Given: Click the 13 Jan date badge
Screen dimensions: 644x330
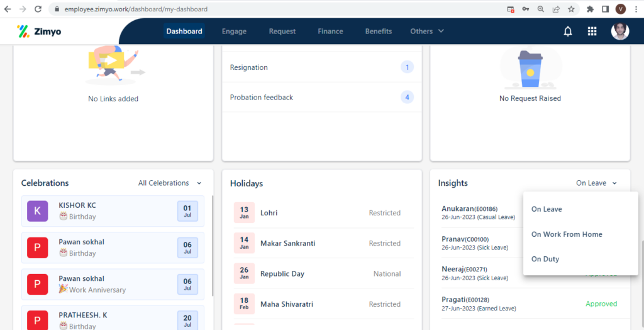Looking at the screenshot, I should 244,213.
